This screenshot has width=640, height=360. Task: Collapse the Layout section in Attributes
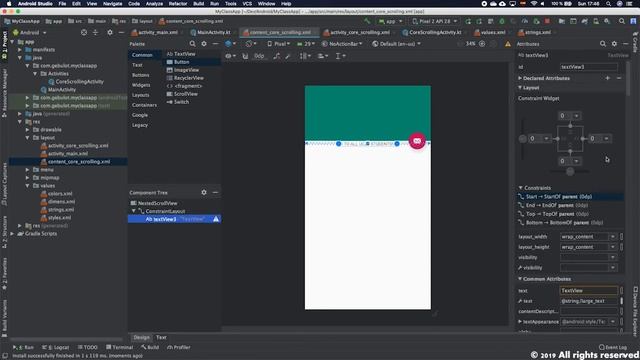(x=520, y=88)
